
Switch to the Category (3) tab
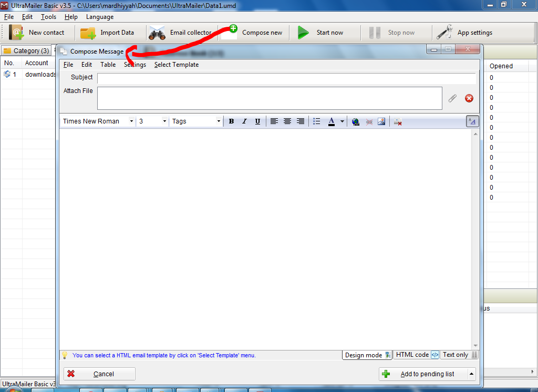[26, 51]
